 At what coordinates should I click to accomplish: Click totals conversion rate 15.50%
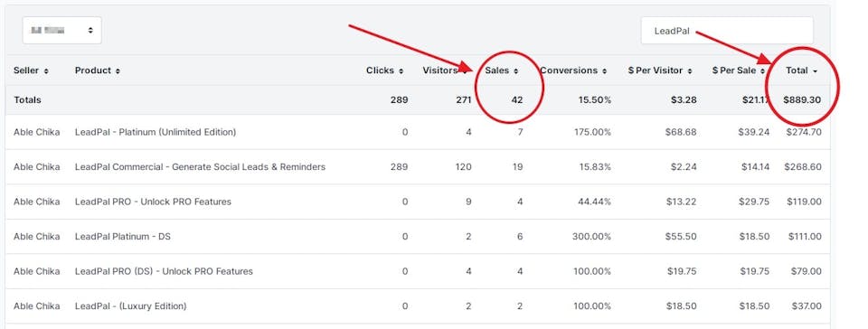(595, 100)
